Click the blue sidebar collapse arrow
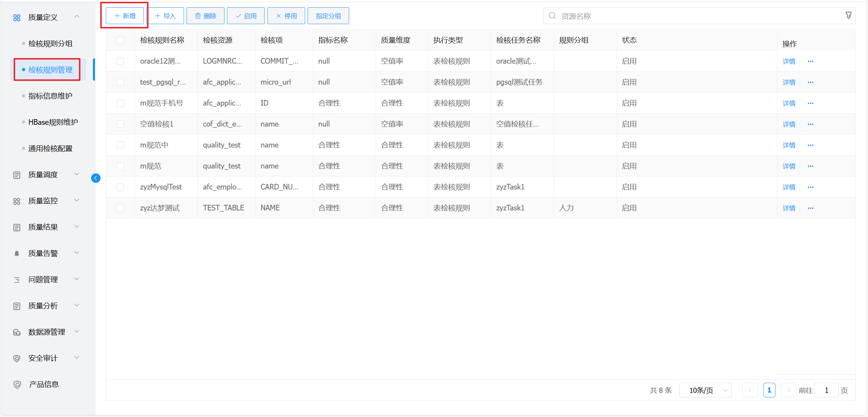The height and width of the screenshot is (417, 868). [x=96, y=178]
